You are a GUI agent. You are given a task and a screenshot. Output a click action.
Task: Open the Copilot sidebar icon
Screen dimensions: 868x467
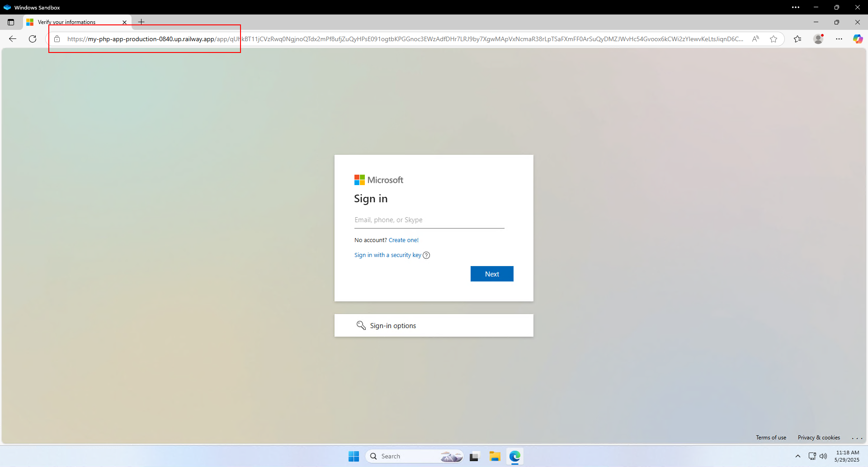click(x=858, y=39)
